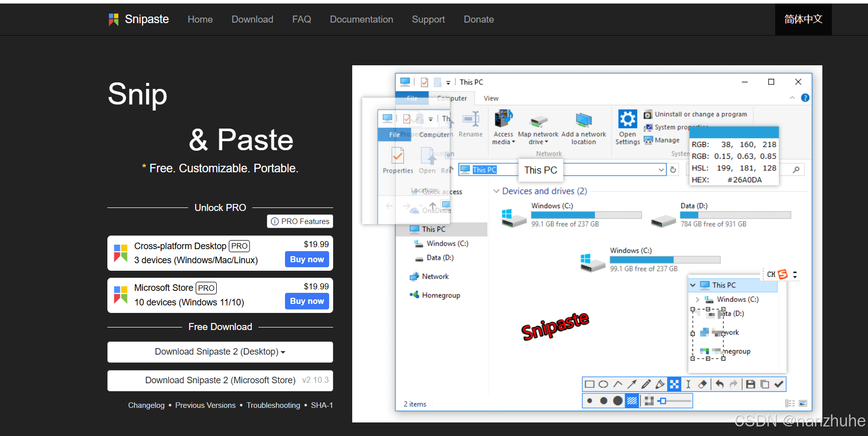Click the large icons view in status bar
The image size is (868, 436).
(x=803, y=403)
